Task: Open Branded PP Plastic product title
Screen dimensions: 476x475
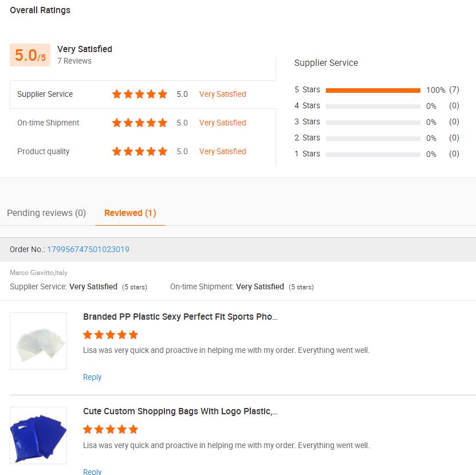Action: pyautogui.click(x=180, y=317)
